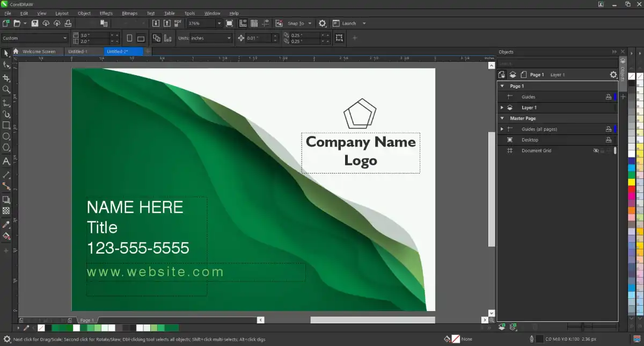The height and width of the screenshot is (346, 644).
Task: Select the Pick tool in toolbox
Action: (6, 53)
